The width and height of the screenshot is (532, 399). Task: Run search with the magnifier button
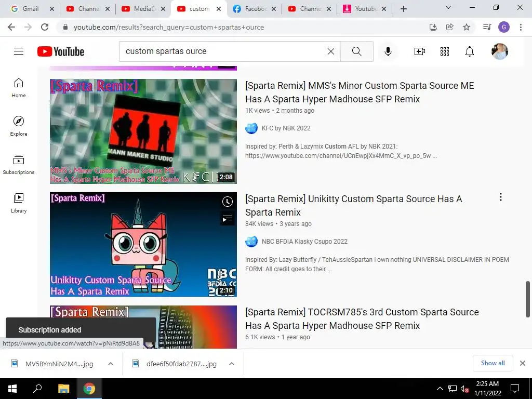[356, 51]
